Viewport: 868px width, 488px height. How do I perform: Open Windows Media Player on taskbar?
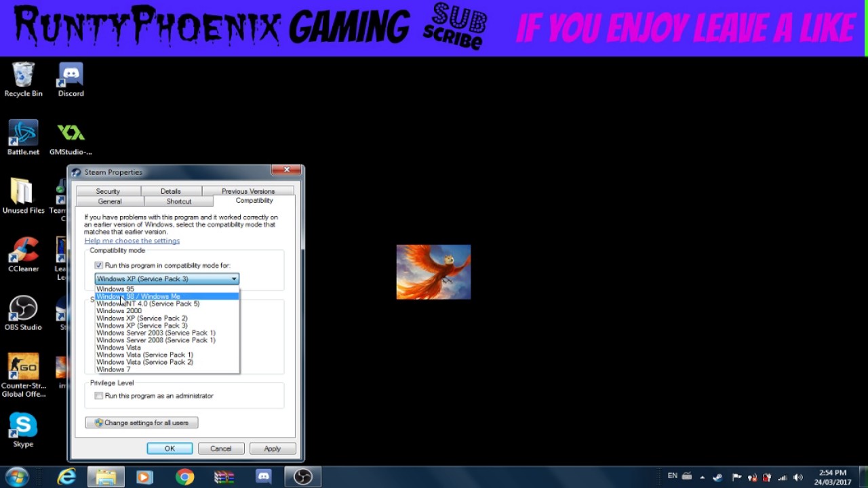click(x=144, y=477)
